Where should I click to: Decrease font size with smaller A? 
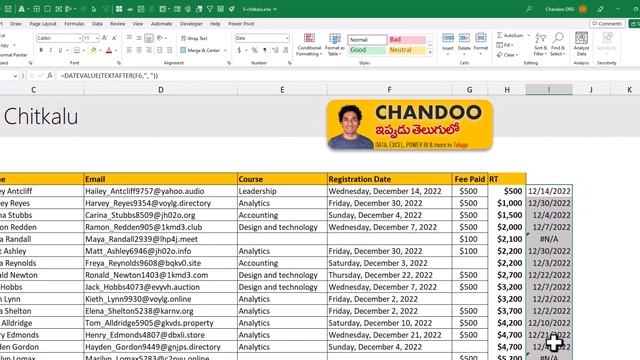pyautogui.click(x=114, y=38)
